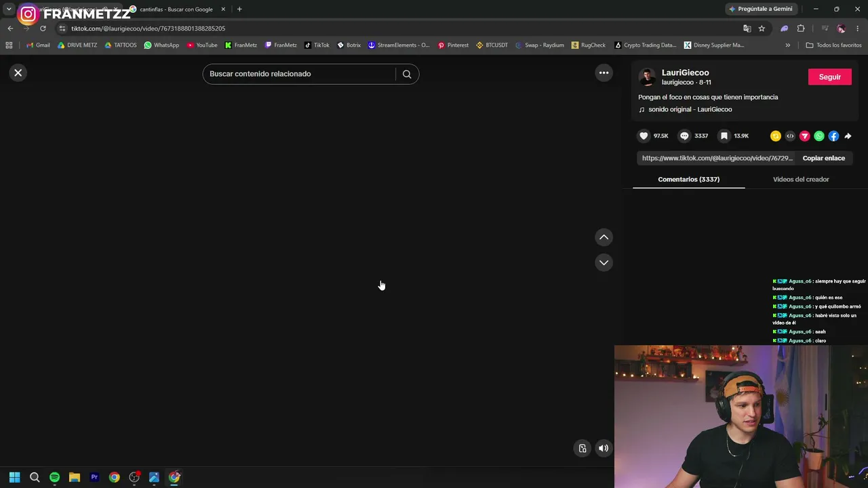Open the Photos app from the taskbar
The height and width of the screenshot is (488, 868).
click(154, 477)
